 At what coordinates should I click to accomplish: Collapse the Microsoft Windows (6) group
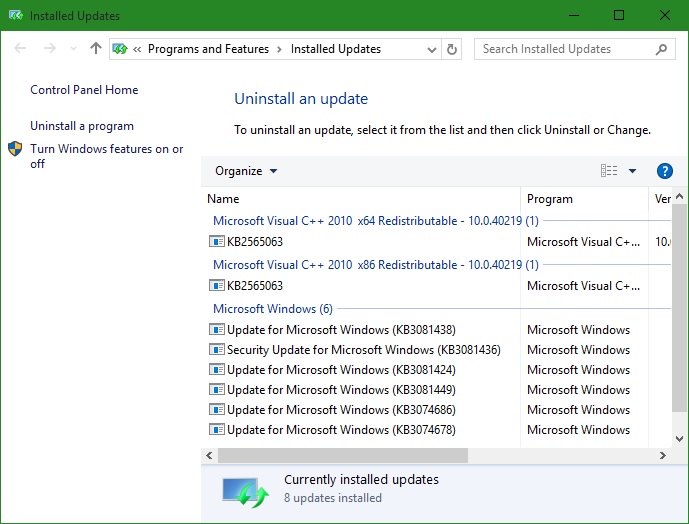[272, 309]
